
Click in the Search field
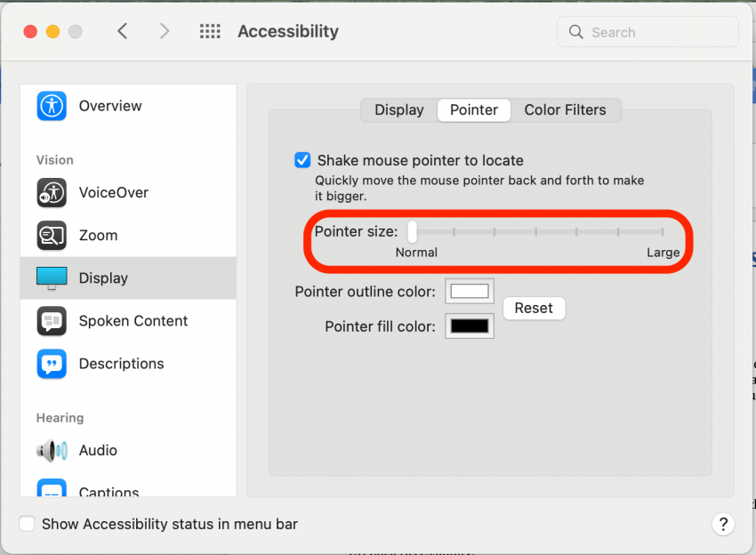[x=647, y=32]
